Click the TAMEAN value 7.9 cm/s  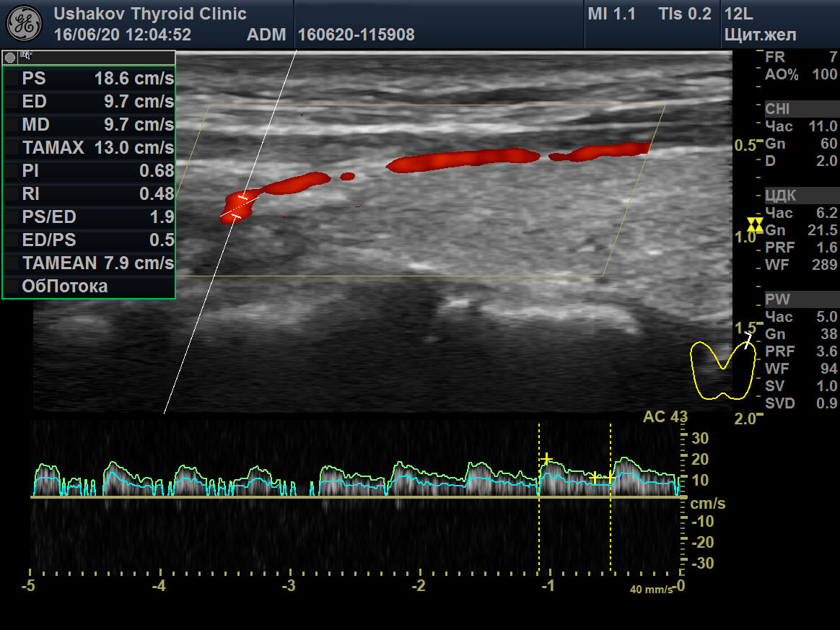[x=139, y=263]
